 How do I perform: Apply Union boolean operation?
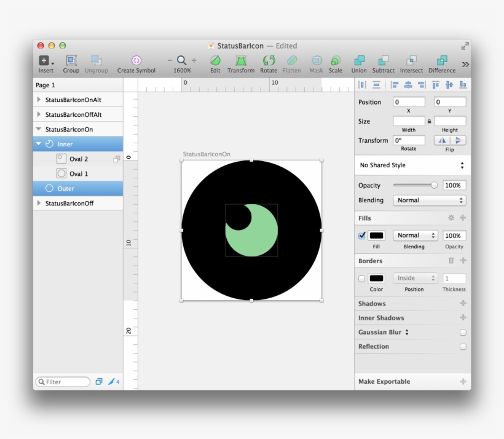point(359,61)
